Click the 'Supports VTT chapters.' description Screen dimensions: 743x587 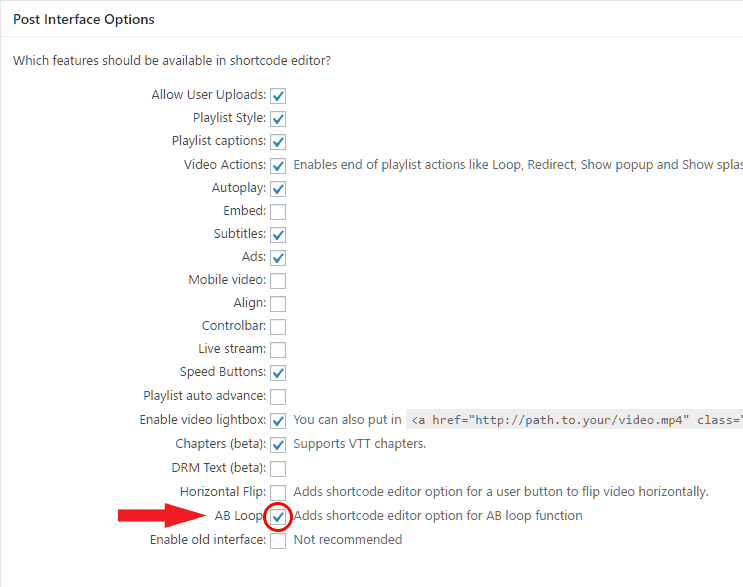click(360, 444)
